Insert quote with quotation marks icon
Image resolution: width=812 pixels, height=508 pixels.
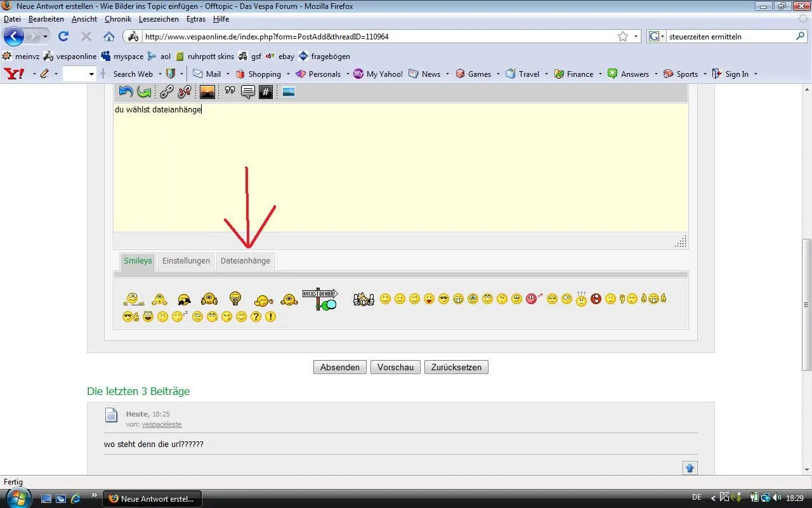(x=230, y=91)
